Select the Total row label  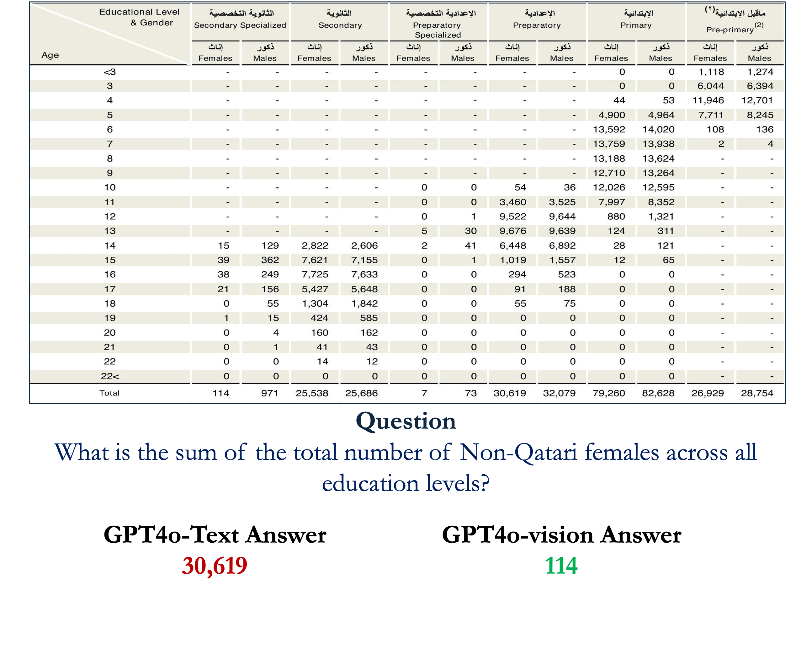[109, 393]
